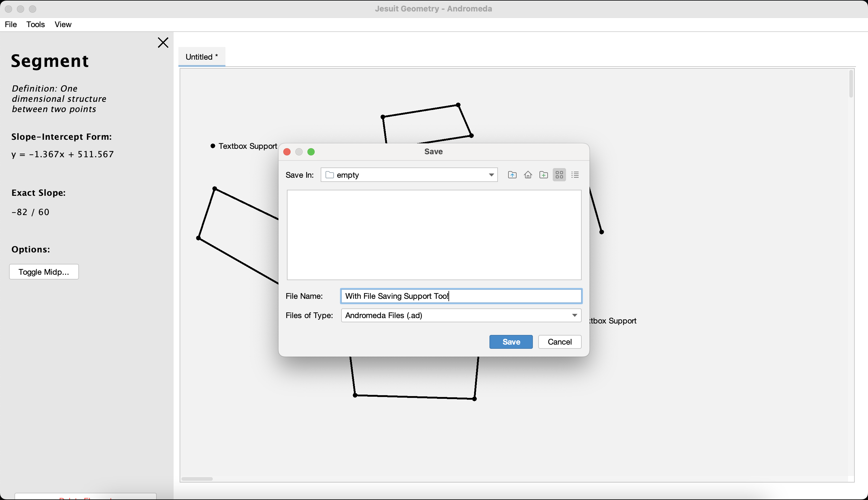Click the exact slope value -82 / 60
Viewport: 868px width, 500px height.
coord(30,212)
